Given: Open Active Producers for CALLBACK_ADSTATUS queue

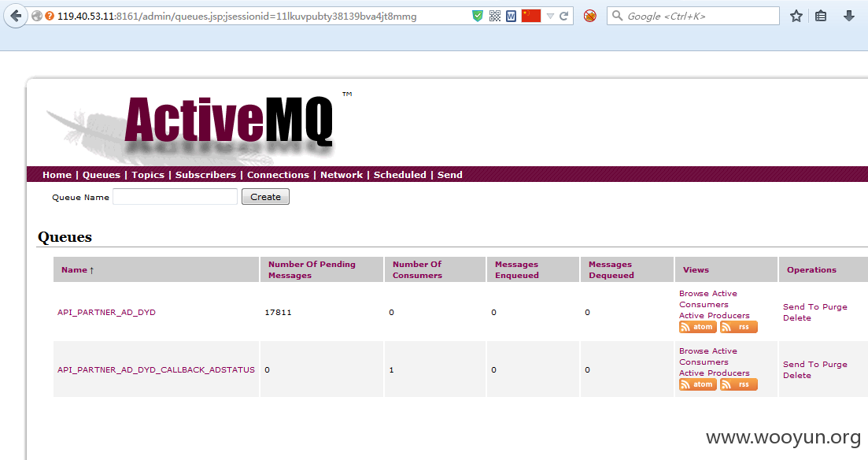Looking at the screenshot, I should 714,373.
